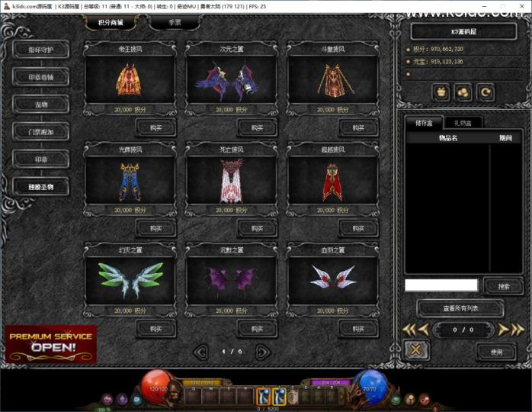Screen dimensions: 532x412
Task: Focus the storage search input field
Action: click(x=441, y=285)
